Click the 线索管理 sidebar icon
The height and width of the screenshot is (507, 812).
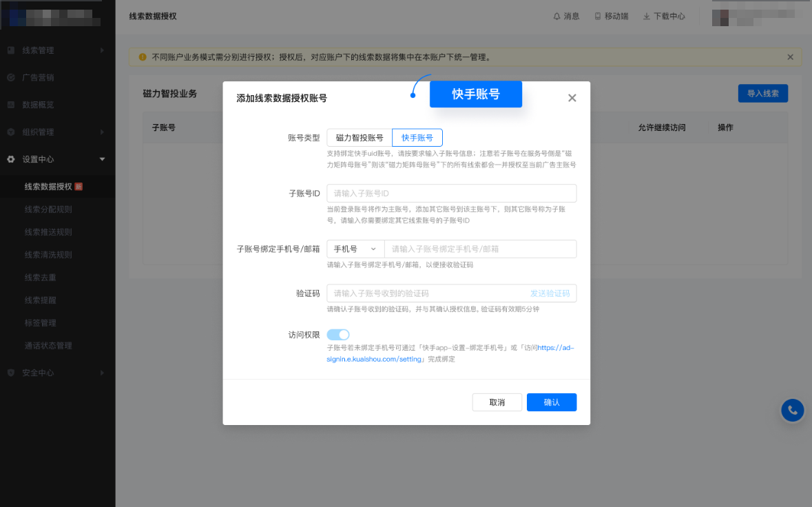click(x=11, y=50)
